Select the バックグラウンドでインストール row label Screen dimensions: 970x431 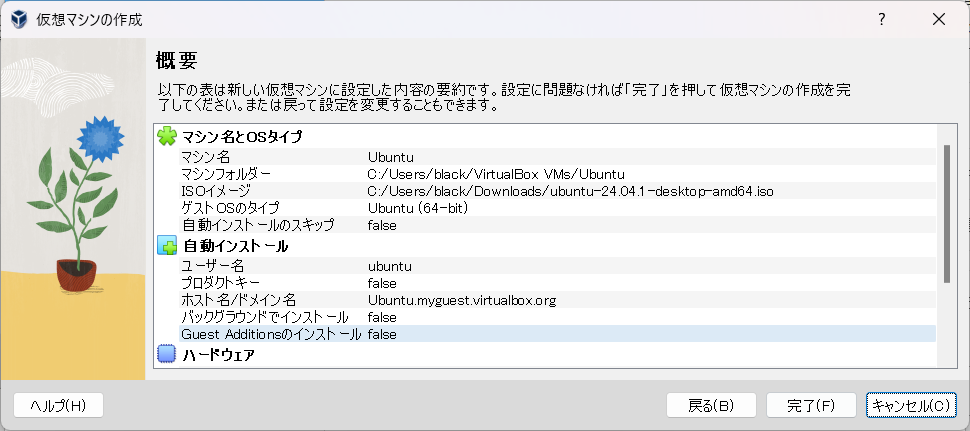click(265, 317)
